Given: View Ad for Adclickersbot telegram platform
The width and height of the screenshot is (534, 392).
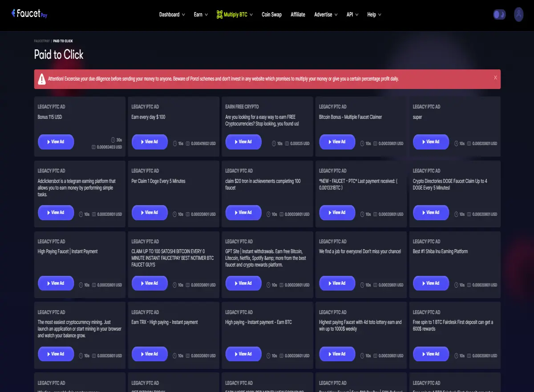Looking at the screenshot, I should coord(56,213).
